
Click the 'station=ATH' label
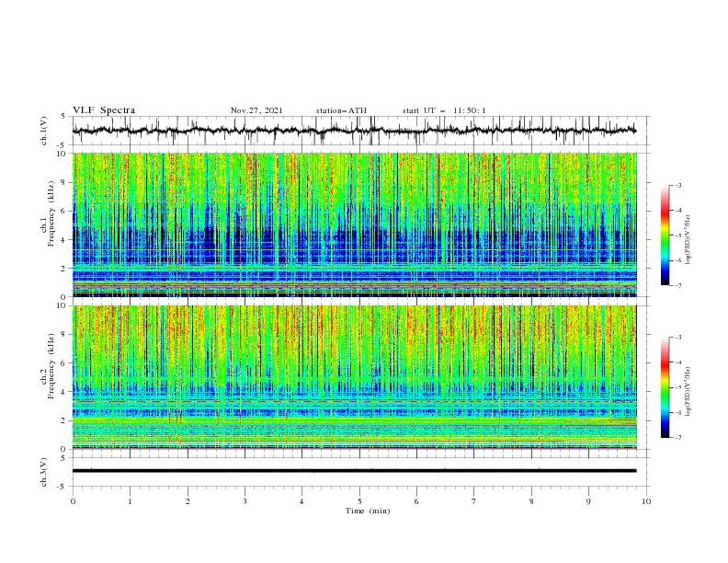point(341,110)
